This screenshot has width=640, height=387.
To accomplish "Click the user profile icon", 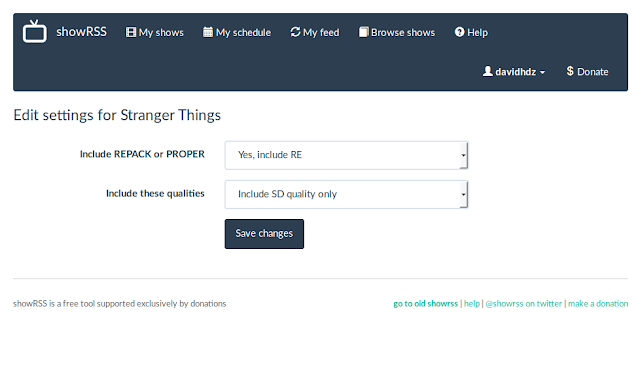I will pos(487,71).
